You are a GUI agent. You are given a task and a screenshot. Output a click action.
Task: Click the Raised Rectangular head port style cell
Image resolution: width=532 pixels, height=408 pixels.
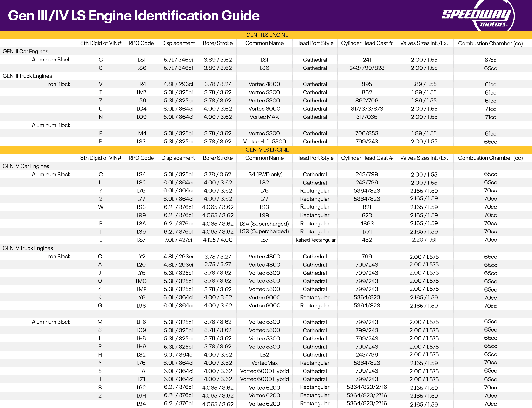coord(315,240)
